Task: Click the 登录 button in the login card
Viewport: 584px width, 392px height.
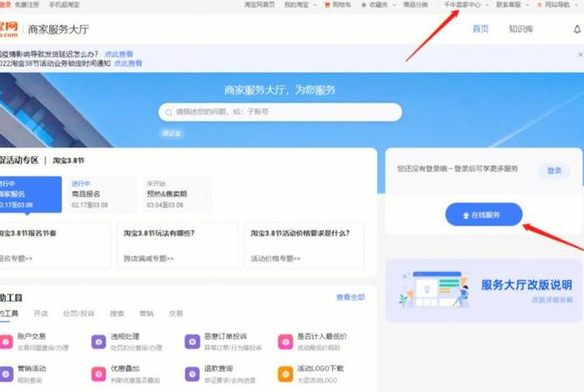Action: pos(554,170)
